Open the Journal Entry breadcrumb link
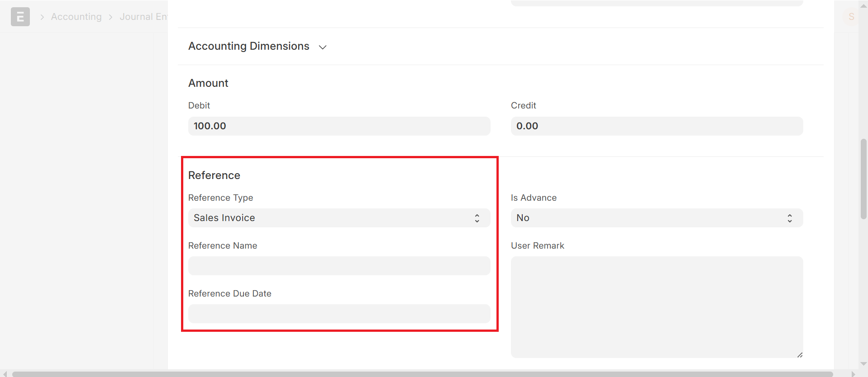The height and width of the screenshot is (377, 868). (x=143, y=17)
